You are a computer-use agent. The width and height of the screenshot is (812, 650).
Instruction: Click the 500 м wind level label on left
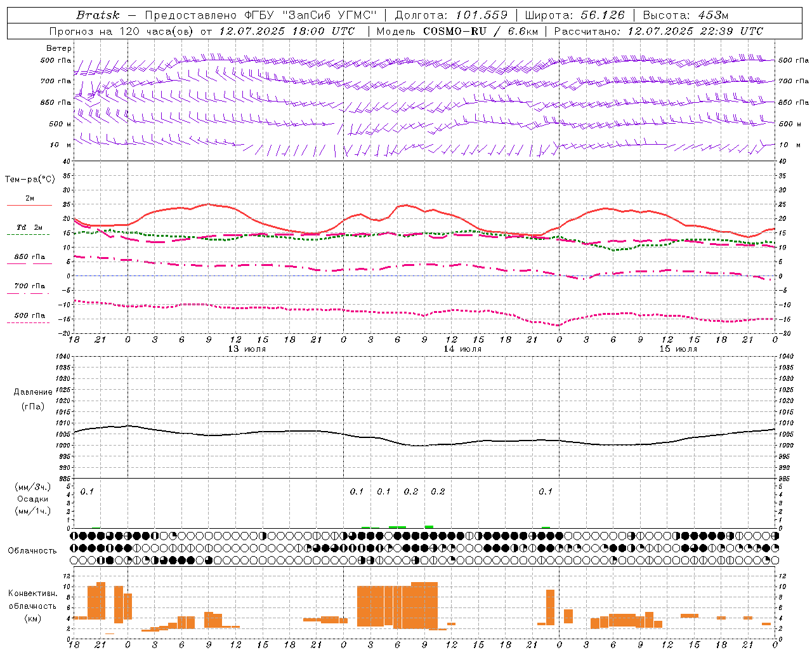tap(60, 124)
